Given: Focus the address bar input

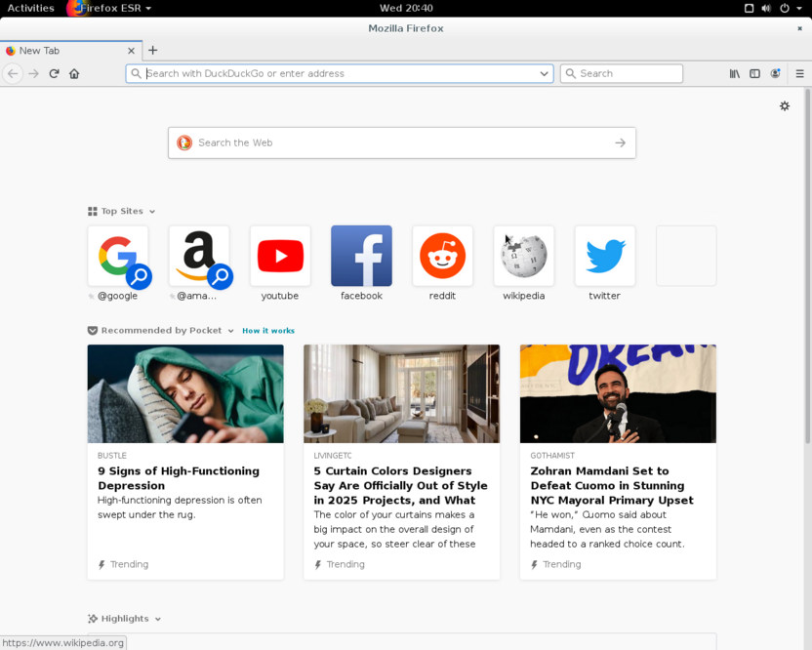Looking at the screenshot, I should [342, 73].
